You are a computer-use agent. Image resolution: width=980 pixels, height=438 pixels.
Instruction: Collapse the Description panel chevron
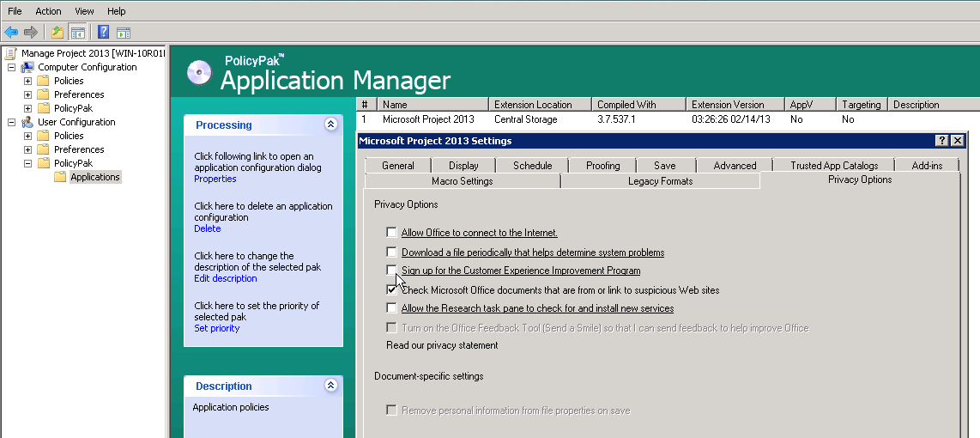click(x=331, y=386)
